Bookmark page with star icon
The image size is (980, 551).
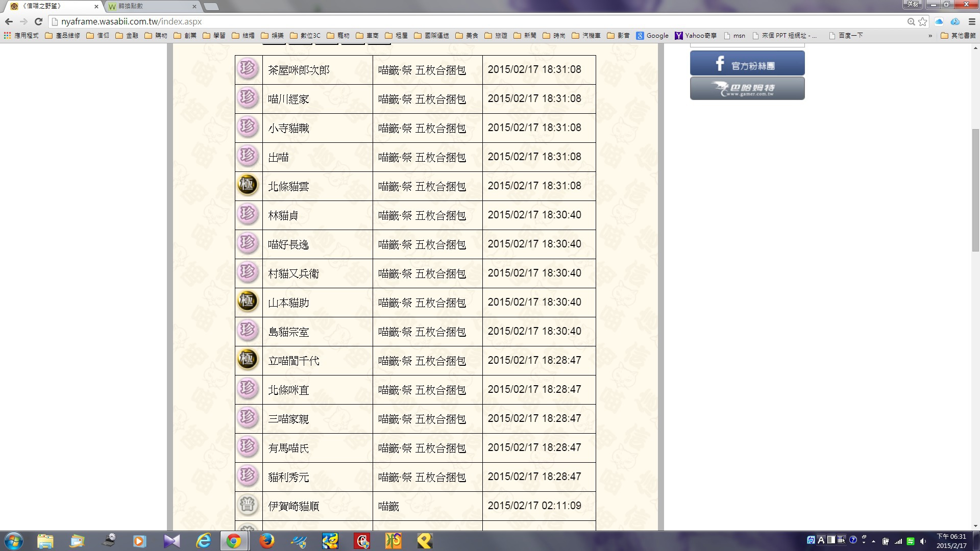[922, 21]
